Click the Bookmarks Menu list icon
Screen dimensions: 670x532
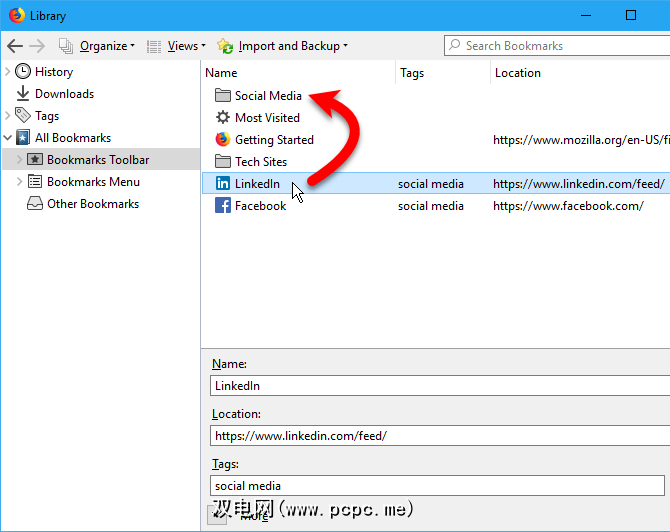click(x=35, y=182)
